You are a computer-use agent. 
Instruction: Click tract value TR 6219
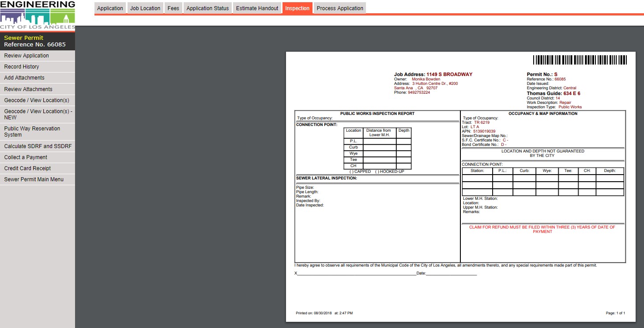coord(482,122)
